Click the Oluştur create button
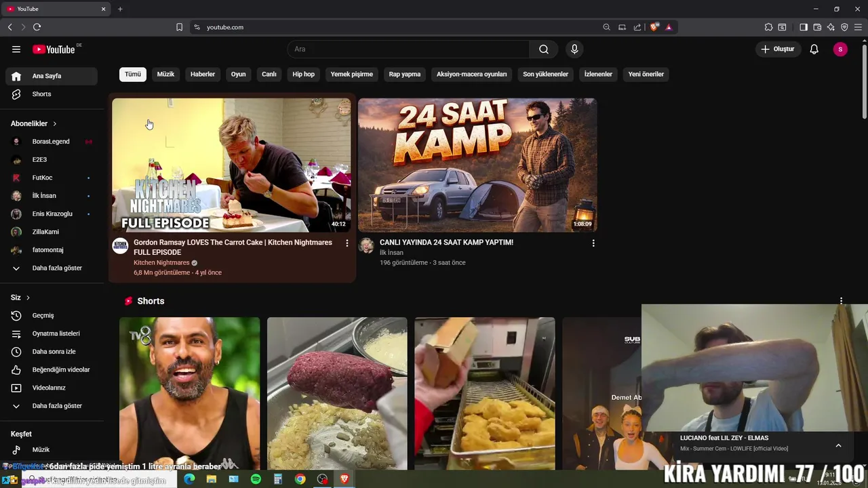 (777, 49)
